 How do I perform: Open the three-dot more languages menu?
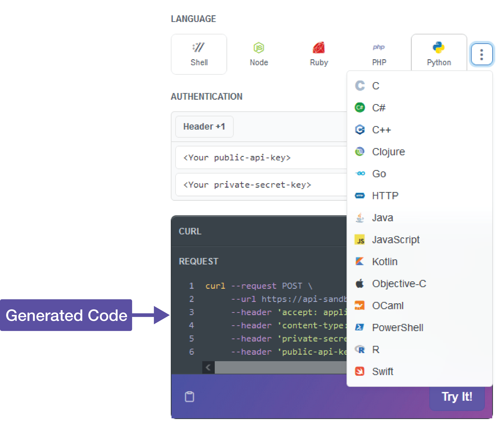point(481,55)
